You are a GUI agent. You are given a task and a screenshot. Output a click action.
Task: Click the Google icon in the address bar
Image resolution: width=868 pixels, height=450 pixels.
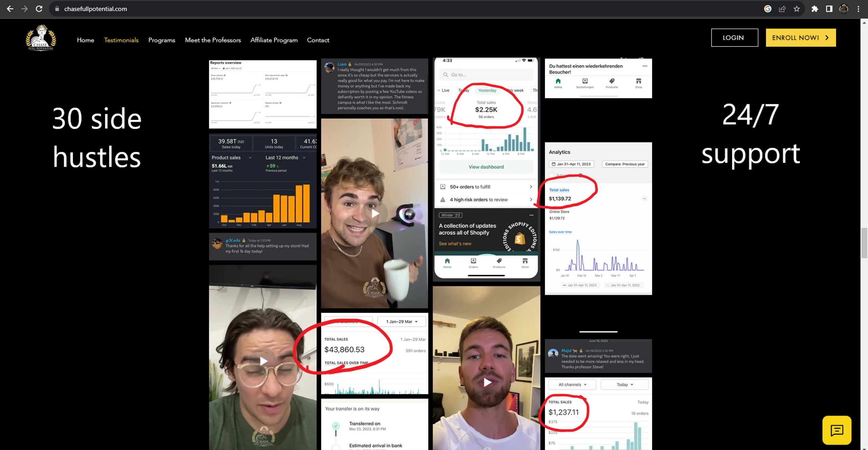click(x=768, y=9)
